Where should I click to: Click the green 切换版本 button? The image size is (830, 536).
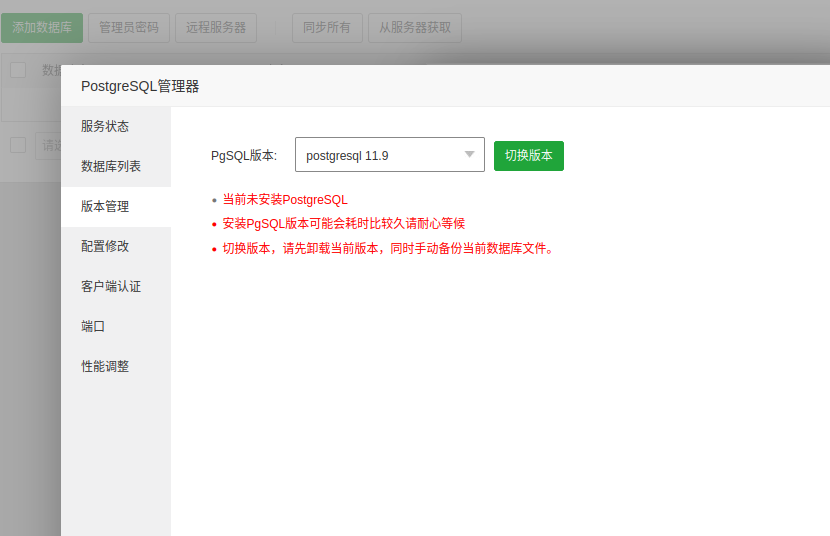529,156
